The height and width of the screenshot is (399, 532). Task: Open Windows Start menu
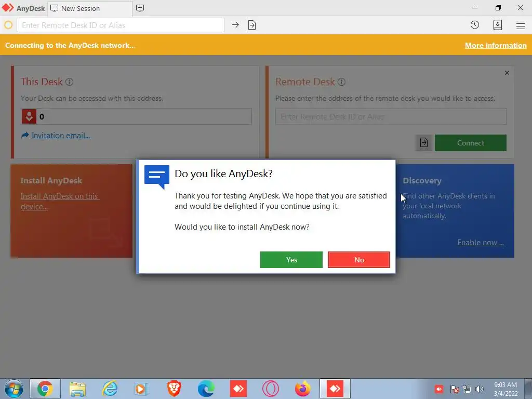click(x=14, y=389)
